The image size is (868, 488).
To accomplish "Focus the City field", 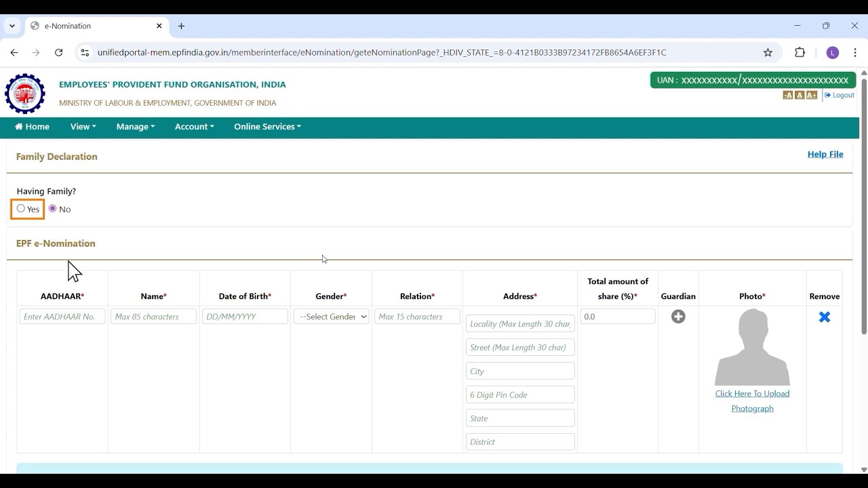I will (520, 371).
